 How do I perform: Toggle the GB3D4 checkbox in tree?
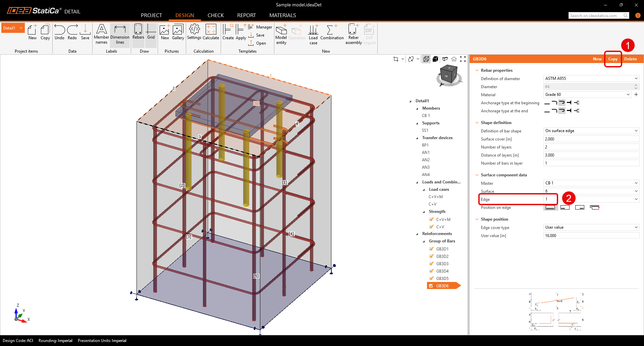coord(431,271)
